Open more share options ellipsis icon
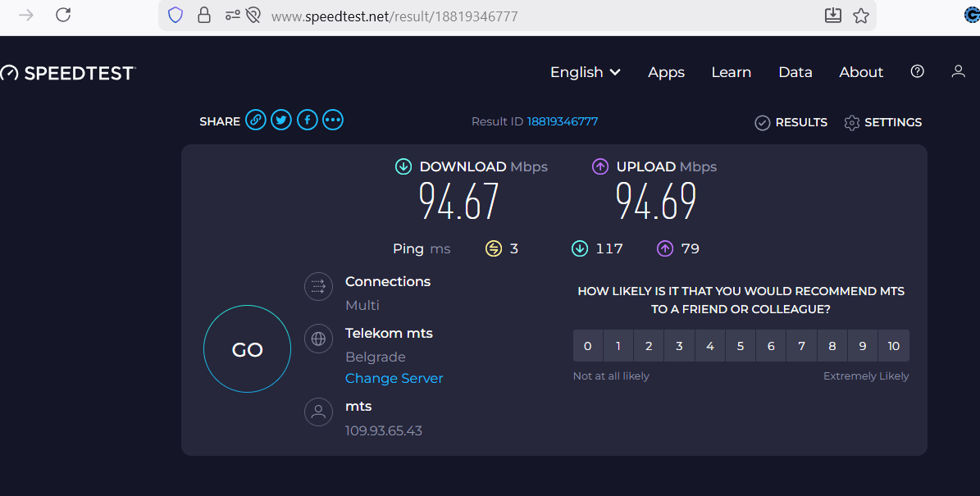Viewport: 980px width, 496px height. pyautogui.click(x=333, y=120)
